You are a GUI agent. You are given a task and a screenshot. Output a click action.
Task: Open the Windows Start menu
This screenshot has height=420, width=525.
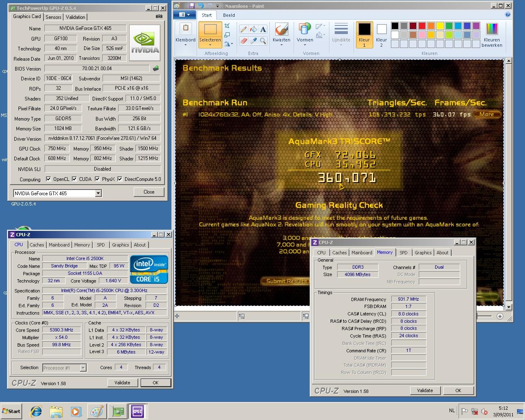pos(11,411)
